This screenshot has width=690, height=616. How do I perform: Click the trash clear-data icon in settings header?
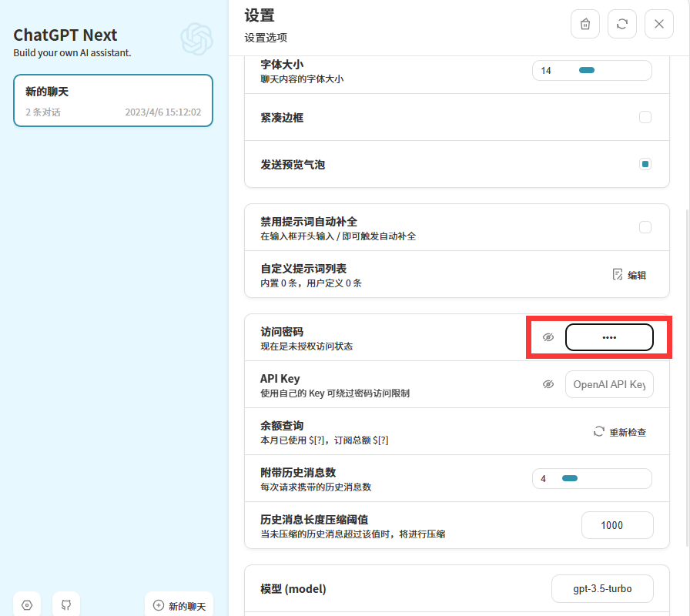(x=584, y=24)
